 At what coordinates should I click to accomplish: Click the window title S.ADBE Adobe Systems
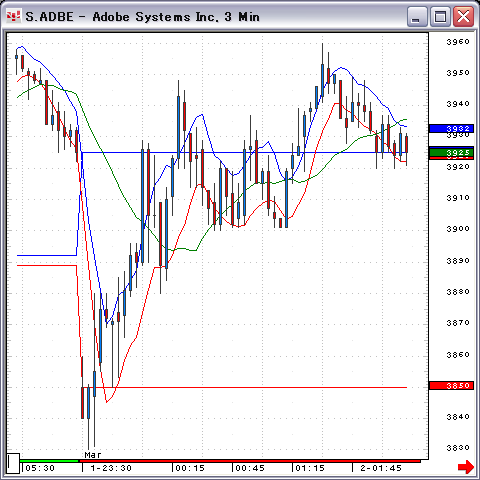[143, 17]
